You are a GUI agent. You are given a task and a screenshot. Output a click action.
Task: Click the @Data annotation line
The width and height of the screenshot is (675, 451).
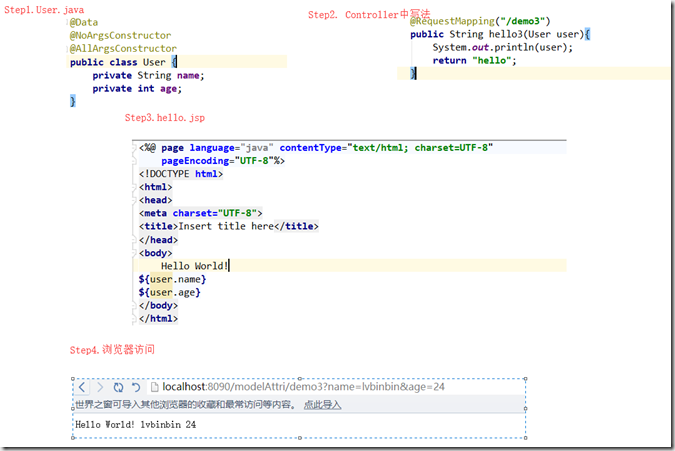pyautogui.click(x=84, y=22)
